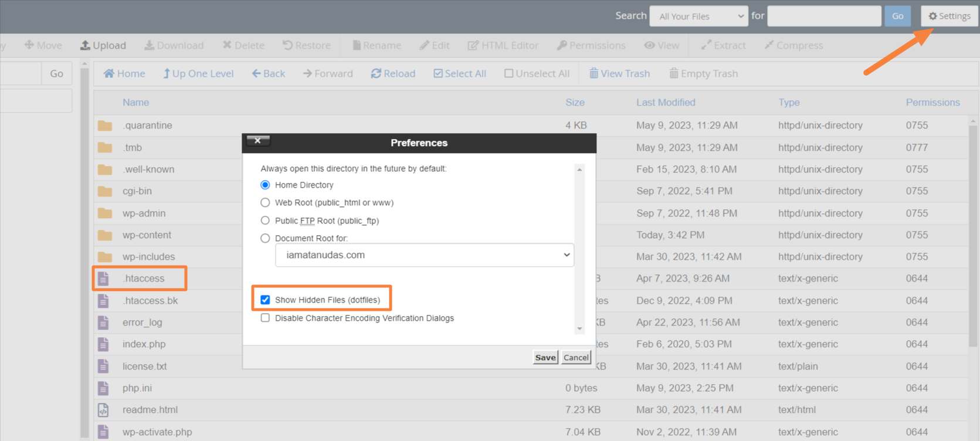Click the Extract toolbar item
The height and width of the screenshot is (441, 980).
point(723,45)
